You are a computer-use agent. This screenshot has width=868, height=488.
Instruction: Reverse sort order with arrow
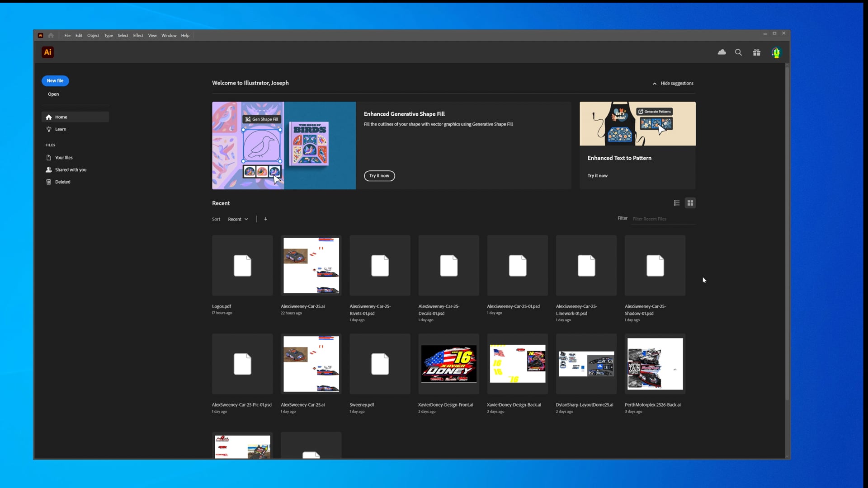pyautogui.click(x=265, y=219)
